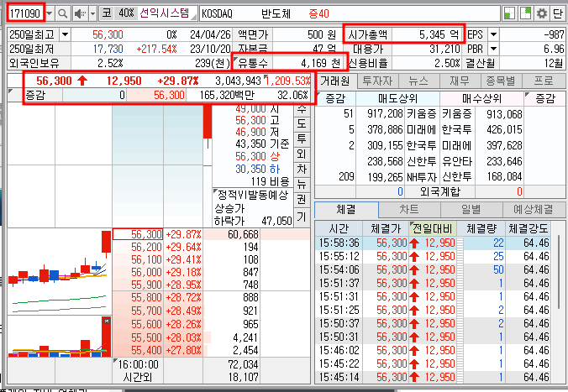Viewport: 568px width, 392px height.
Task: Click the 도 side button
Action: 302,123
